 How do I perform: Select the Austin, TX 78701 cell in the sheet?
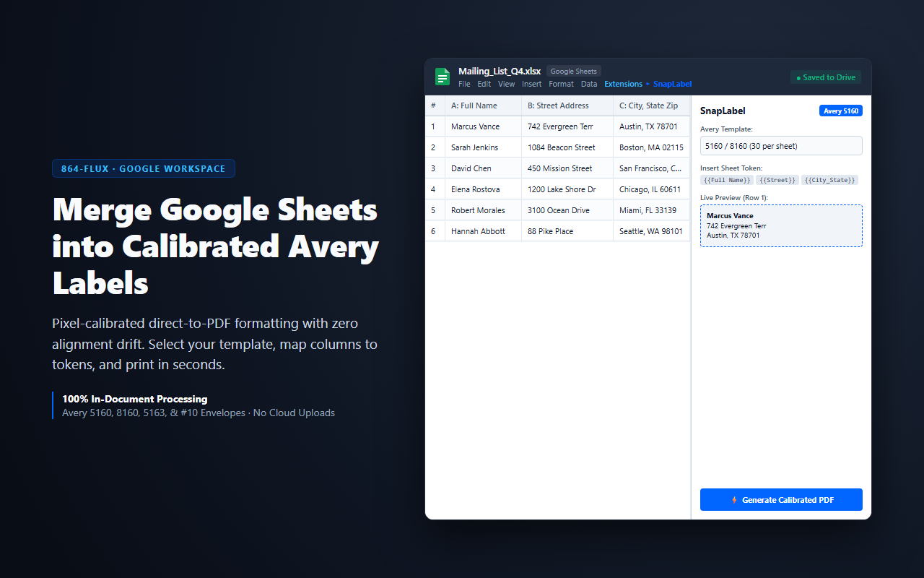[652, 126]
